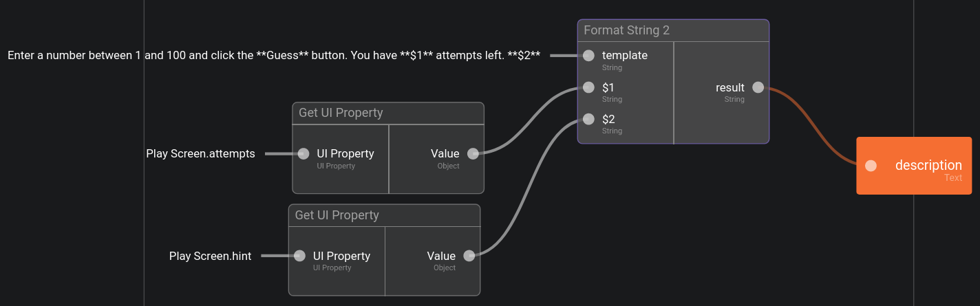Click the $1 input port circle
The width and height of the screenshot is (980, 306).
pyautogui.click(x=588, y=87)
